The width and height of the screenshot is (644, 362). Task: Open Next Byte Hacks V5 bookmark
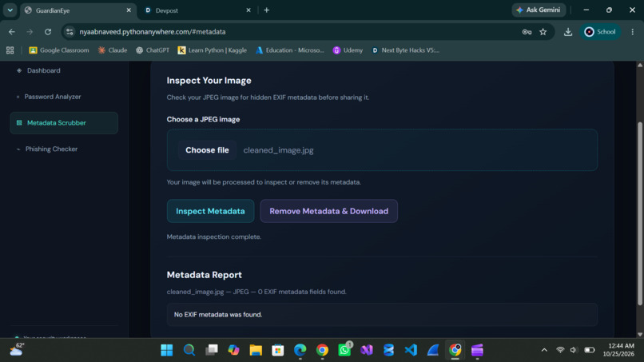tap(405, 50)
